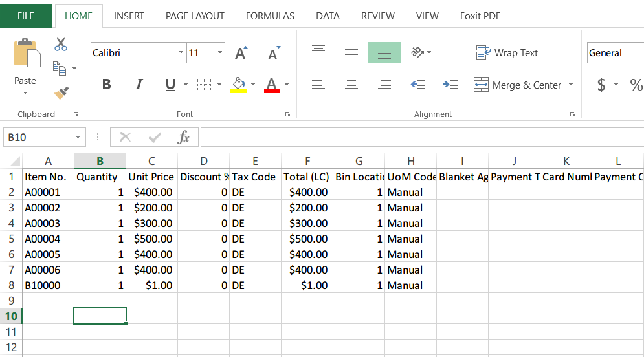Viewport: 644px width, 357px height.
Task: Click the Accounting Number Format dollar icon
Action: (601, 85)
